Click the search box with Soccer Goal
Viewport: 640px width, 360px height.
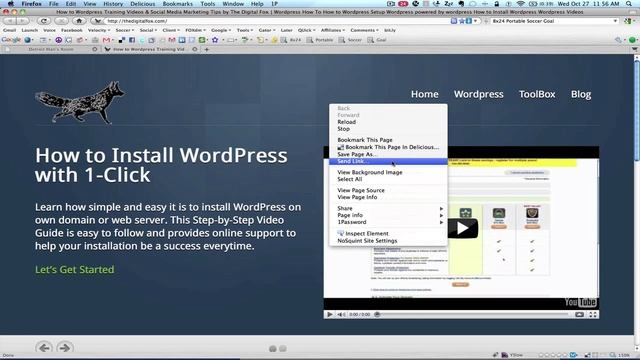click(x=551, y=21)
